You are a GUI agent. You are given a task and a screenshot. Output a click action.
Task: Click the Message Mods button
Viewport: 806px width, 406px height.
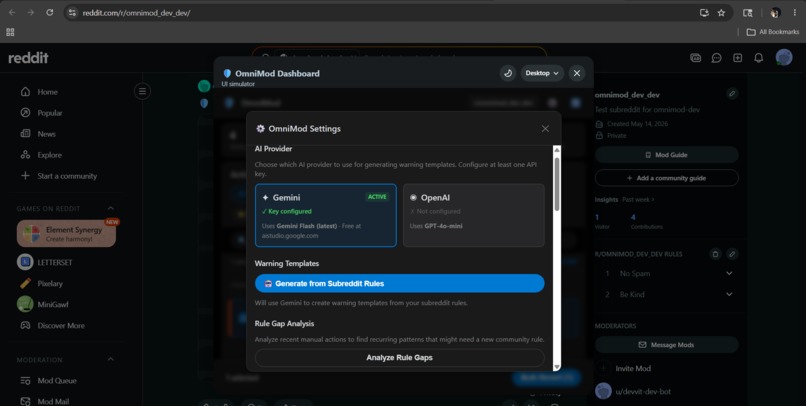pyautogui.click(x=667, y=345)
